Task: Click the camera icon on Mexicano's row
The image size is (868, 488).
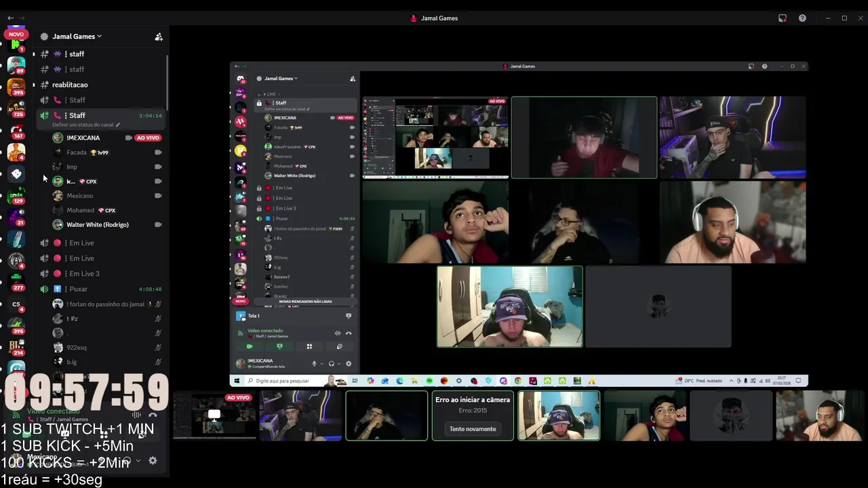Action: (158, 196)
